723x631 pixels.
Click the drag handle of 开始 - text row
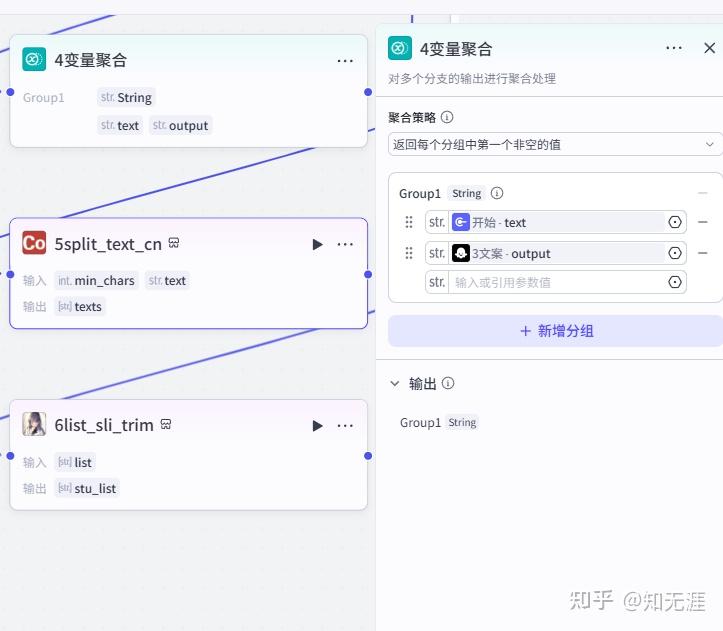(409, 222)
